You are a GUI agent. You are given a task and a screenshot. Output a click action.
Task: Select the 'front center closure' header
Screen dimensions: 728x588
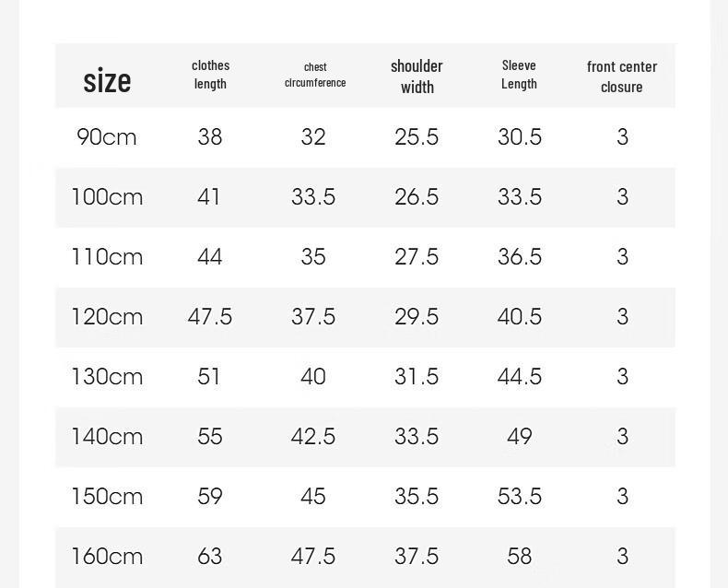(x=622, y=76)
